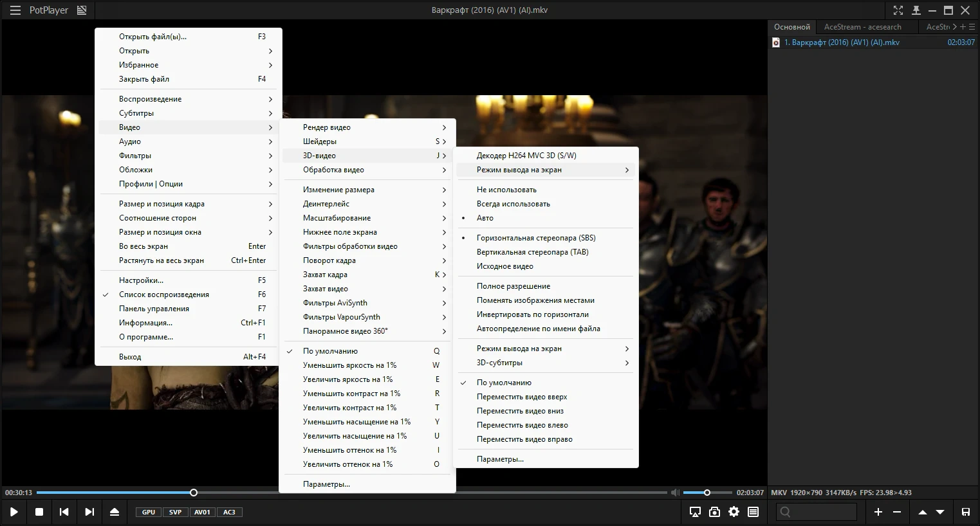The width and height of the screenshot is (980, 526).
Task: Click the GPU indicator badge
Action: (149, 512)
